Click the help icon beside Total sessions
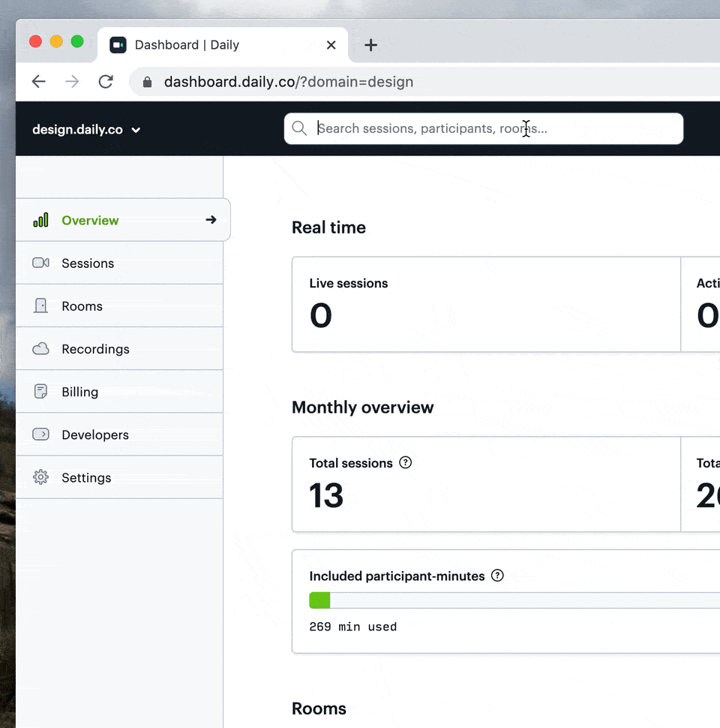 406,462
